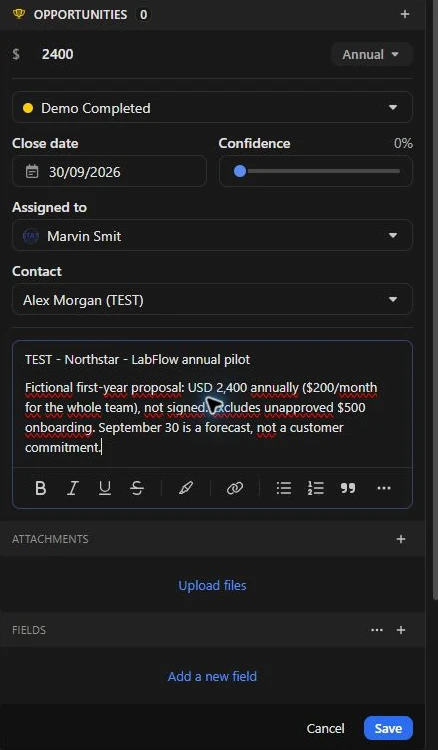This screenshot has height=750, width=438.
Task: Open the close date calendar icon
Action: [x=32, y=171]
